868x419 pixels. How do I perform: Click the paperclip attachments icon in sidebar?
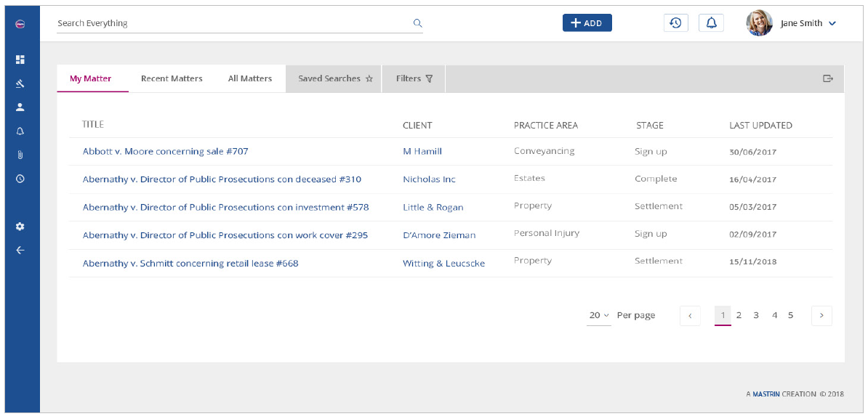click(x=20, y=155)
